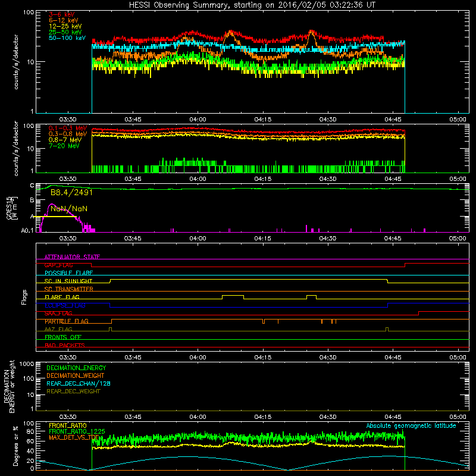
Task: Select the BAD_PACKETS flag label
Action: [x=65, y=345]
